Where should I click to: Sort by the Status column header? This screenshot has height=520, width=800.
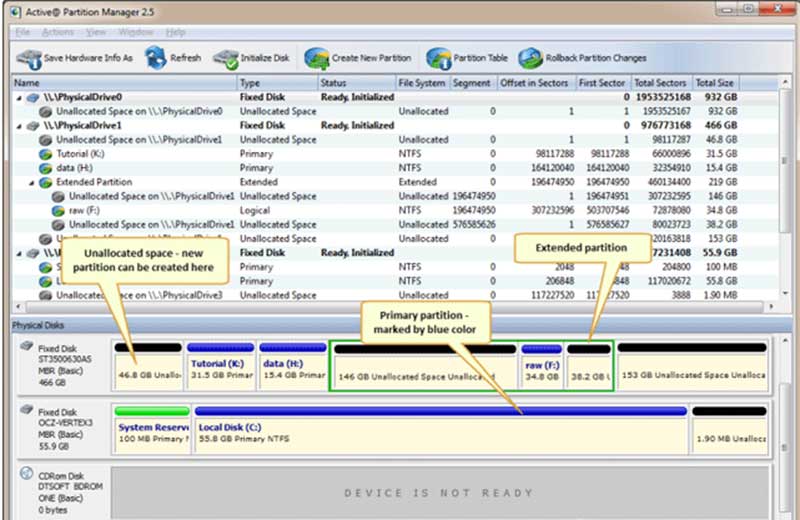click(357, 83)
